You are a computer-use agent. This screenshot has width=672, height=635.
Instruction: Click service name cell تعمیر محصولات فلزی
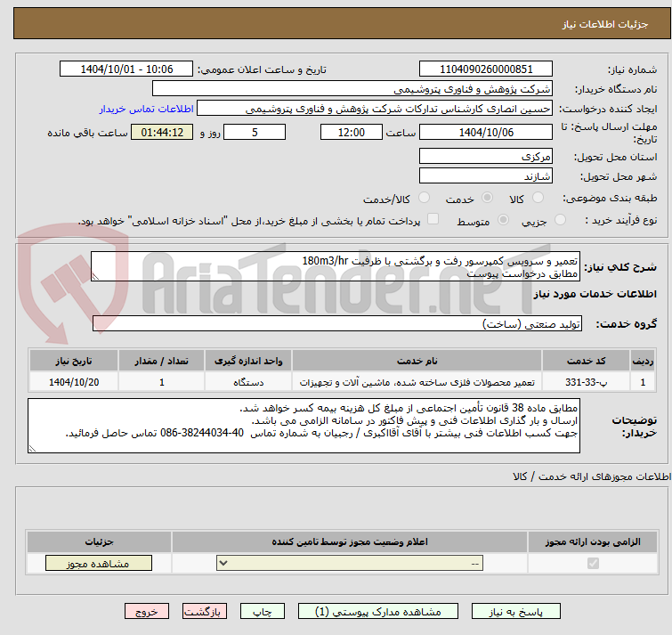(417, 381)
